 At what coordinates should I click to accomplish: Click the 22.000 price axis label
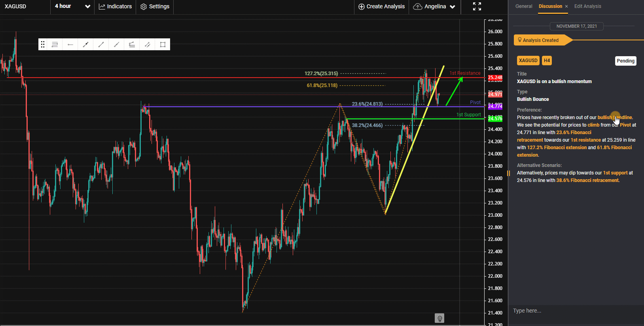click(x=495, y=276)
